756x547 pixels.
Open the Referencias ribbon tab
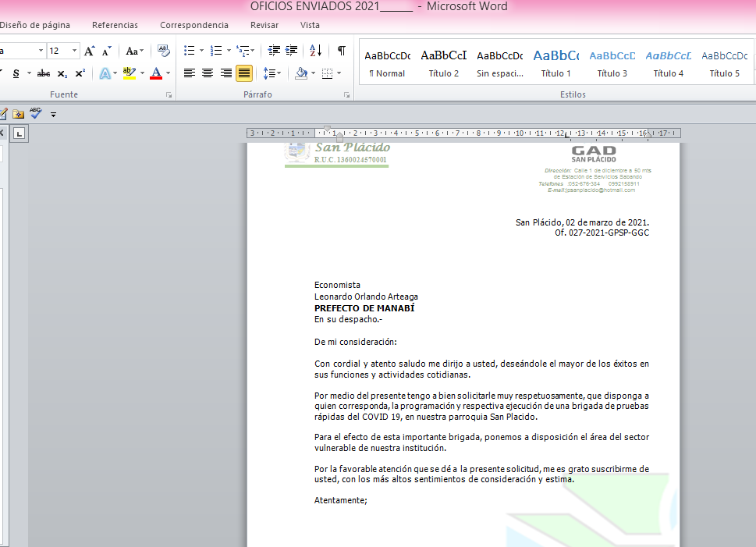(115, 25)
